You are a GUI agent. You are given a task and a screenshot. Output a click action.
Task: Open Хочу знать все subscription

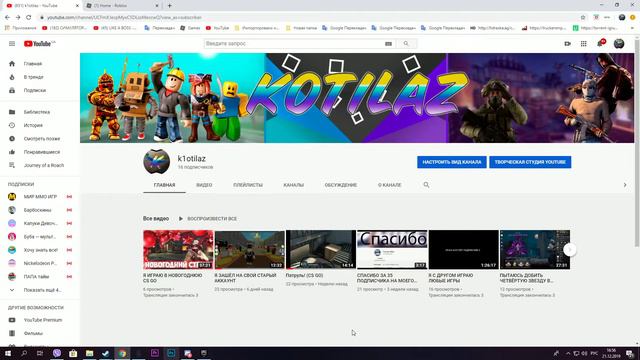point(40,250)
